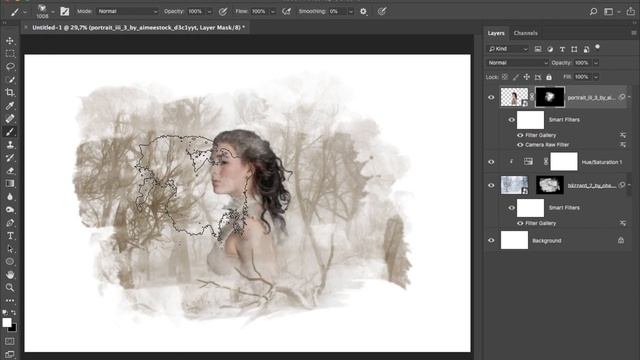Viewport: 640px width, 360px height.
Task: Select the Healing Brush tool
Action: click(x=10, y=119)
